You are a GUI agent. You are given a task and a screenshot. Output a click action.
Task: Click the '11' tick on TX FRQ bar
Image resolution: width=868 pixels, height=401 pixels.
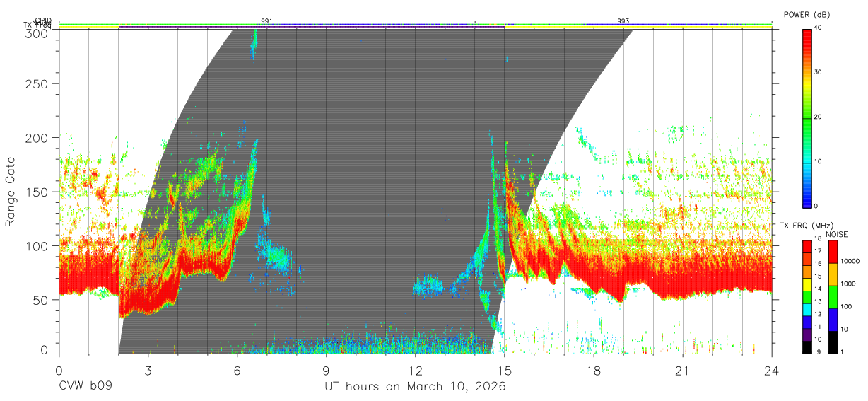point(817,327)
